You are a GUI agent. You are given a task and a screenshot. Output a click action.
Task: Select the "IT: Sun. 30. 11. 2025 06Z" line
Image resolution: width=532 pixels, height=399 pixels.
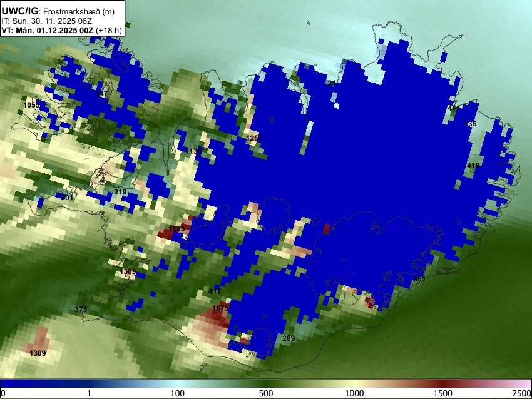click(x=46, y=21)
